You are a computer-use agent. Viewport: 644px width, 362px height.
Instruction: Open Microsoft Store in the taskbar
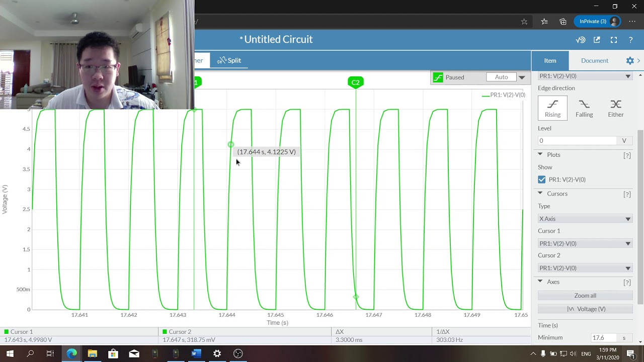click(x=113, y=353)
